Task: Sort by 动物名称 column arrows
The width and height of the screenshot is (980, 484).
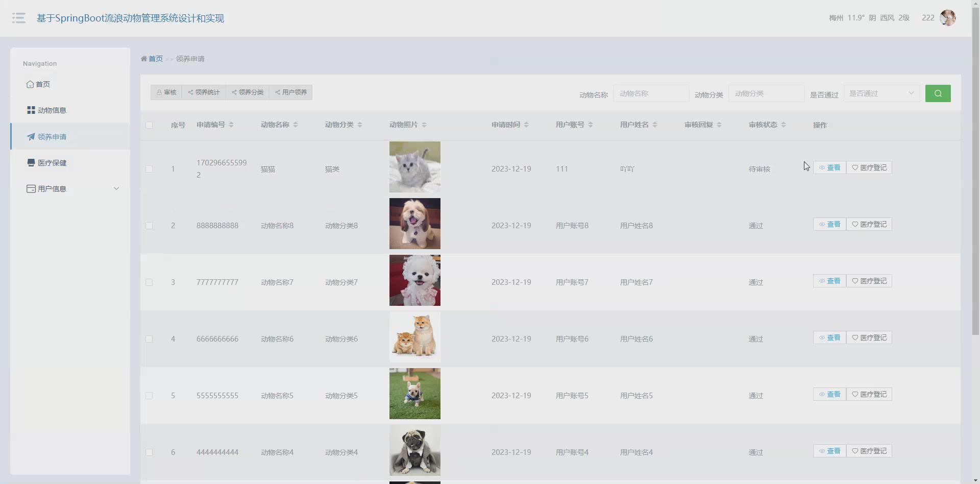Action: [296, 125]
